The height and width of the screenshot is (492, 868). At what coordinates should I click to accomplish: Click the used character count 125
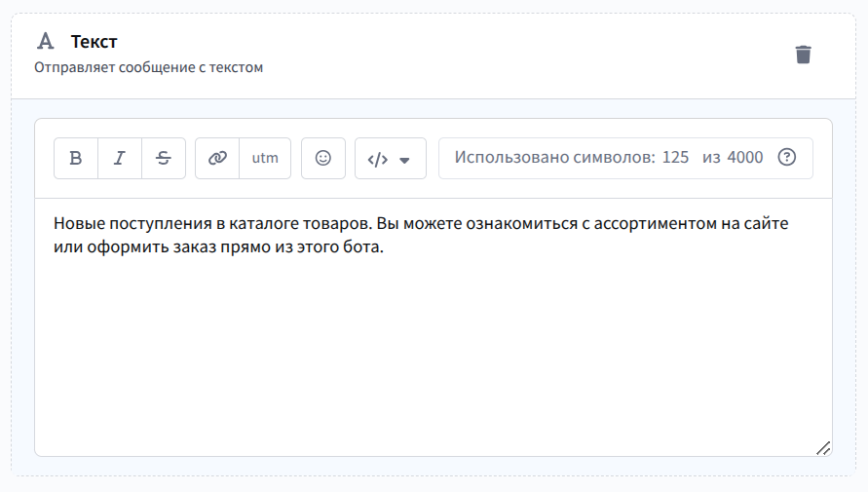pos(675,158)
